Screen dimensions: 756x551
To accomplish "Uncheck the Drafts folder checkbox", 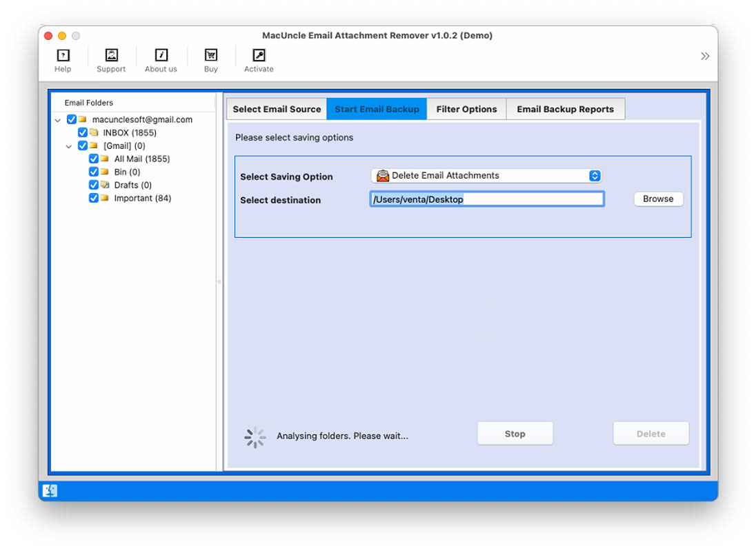I will pos(94,185).
